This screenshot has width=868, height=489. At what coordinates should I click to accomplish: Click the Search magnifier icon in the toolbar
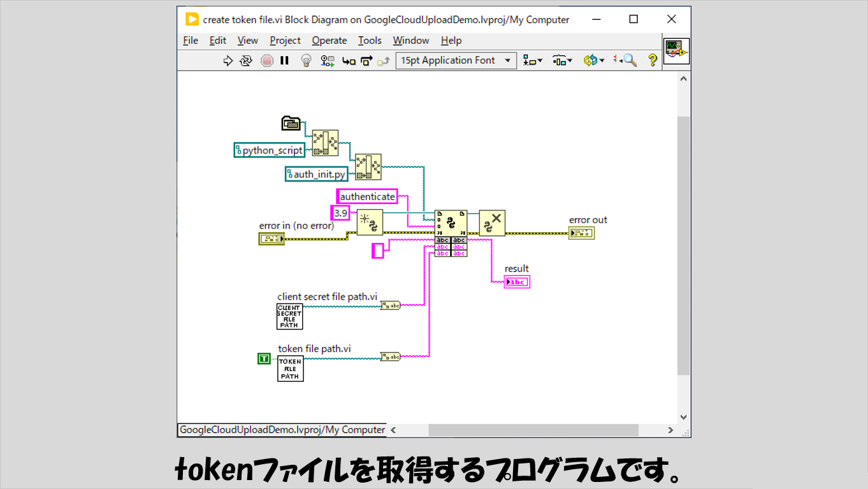(626, 61)
